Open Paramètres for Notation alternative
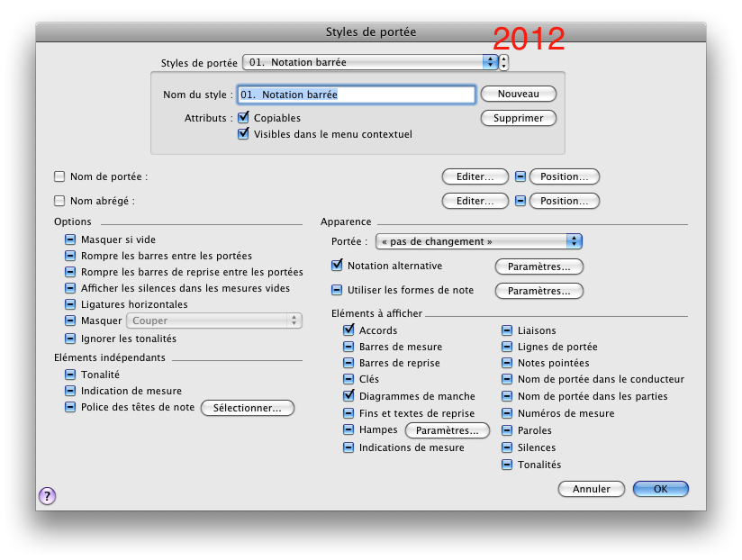This screenshot has width=742, height=560. pos(538,266)
